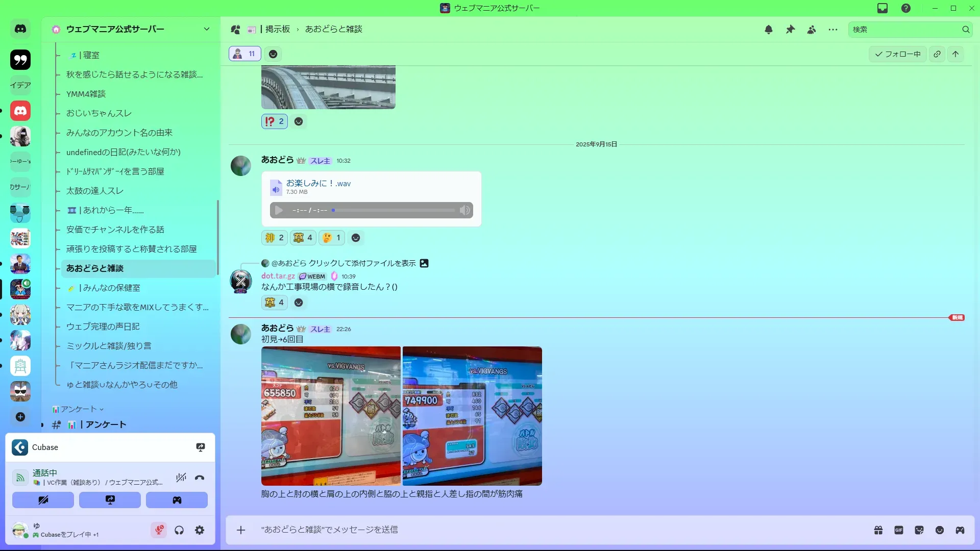Click the フォロー中 button

(897, 54)
